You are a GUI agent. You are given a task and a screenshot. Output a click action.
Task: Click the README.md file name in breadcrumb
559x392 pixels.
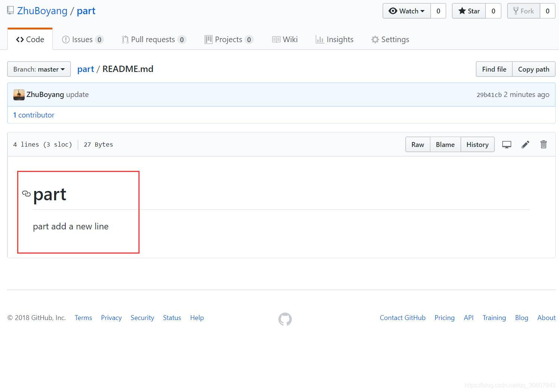pos(128,69)
